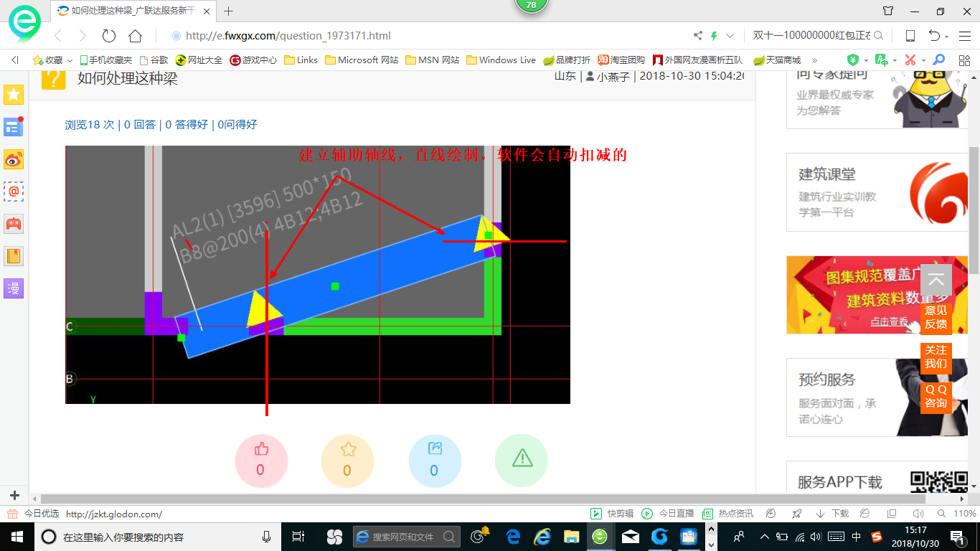980x551 pixels.
Task: Open the 天猫商城 bookmark
Action: coord(777,60)
